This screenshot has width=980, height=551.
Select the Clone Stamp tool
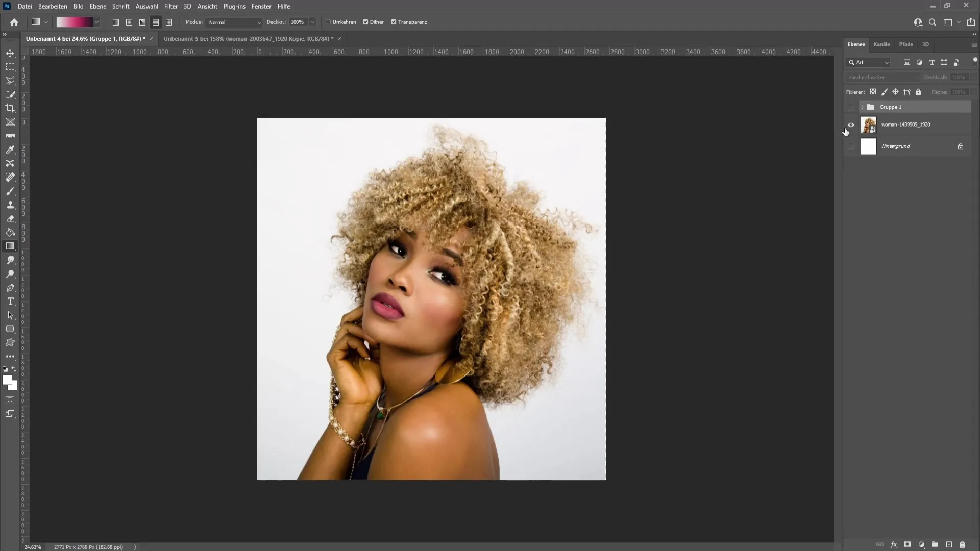coord(10,205)
